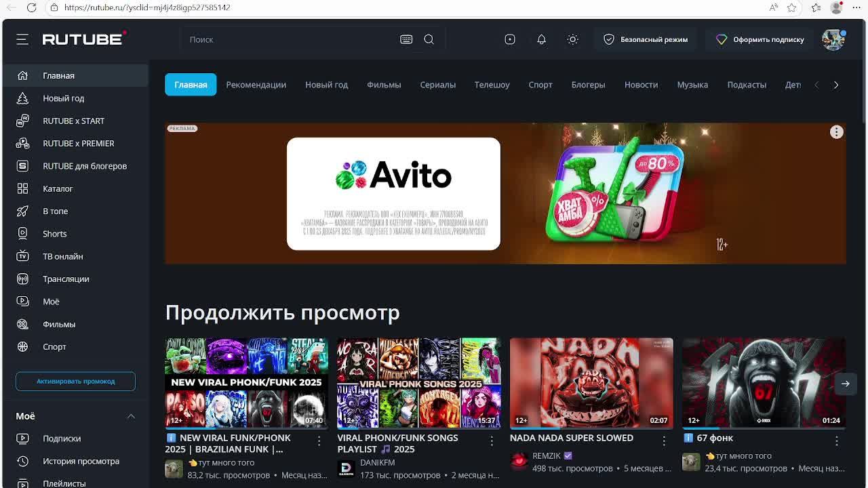Screen dimensions: 868x488
Task: Open NADA NADA SUPER SLOWED title link
Action: tap(572, 438)
